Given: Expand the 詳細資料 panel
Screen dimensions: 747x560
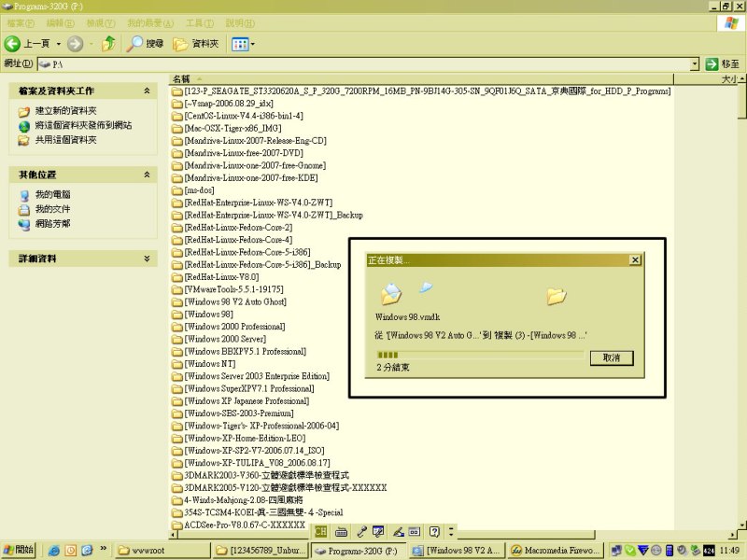Looking at the screenshot, I should (147, 259).
